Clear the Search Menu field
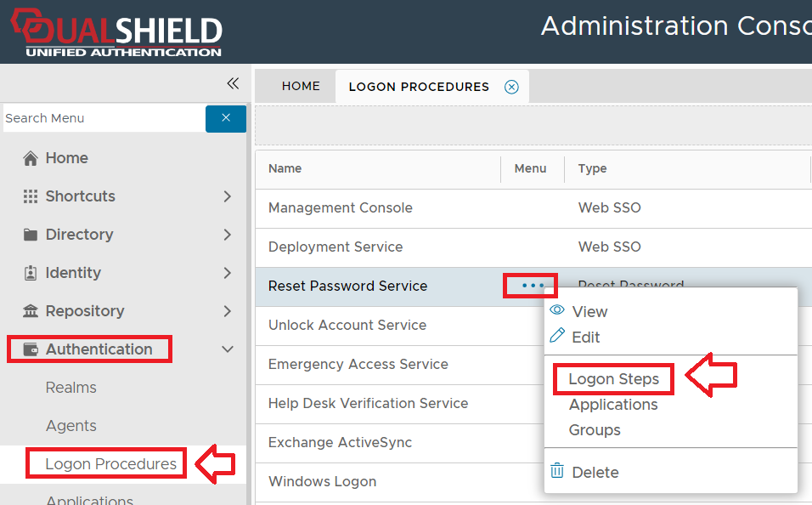Viewport: 812px width, 505px height. pyautogui.click(x=226, y=118)
